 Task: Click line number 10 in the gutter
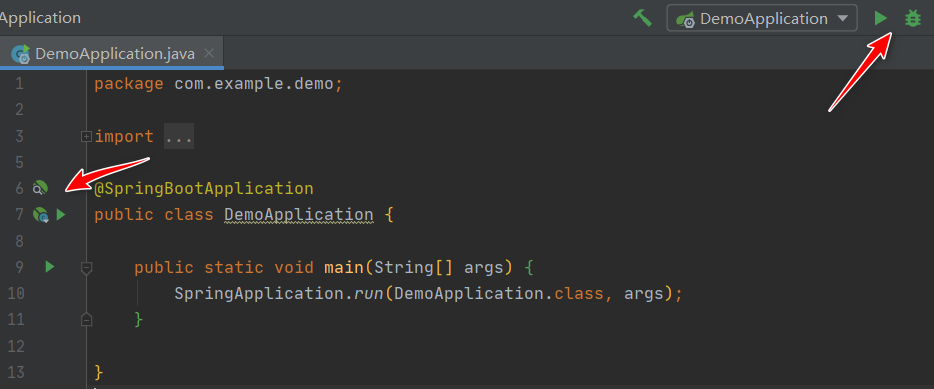click(15, 293)
